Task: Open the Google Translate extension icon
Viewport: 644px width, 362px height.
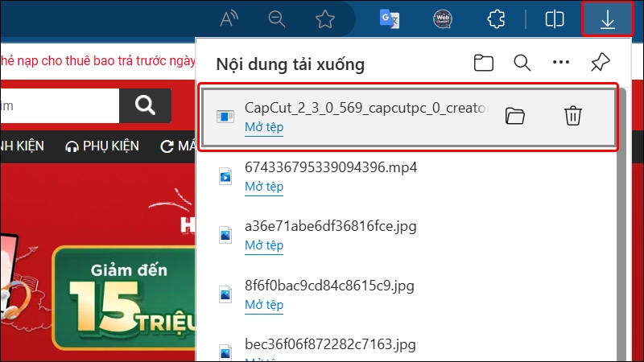Action: coord(390,19)
